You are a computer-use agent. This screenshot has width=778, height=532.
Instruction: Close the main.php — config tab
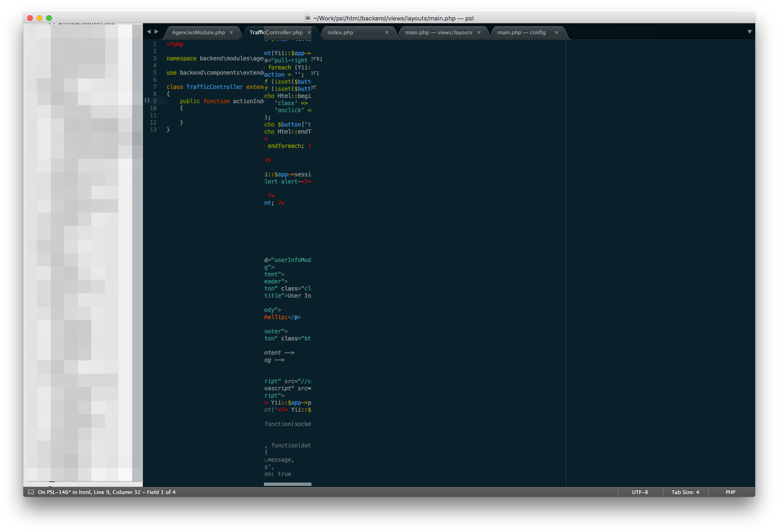coord(556,32)
